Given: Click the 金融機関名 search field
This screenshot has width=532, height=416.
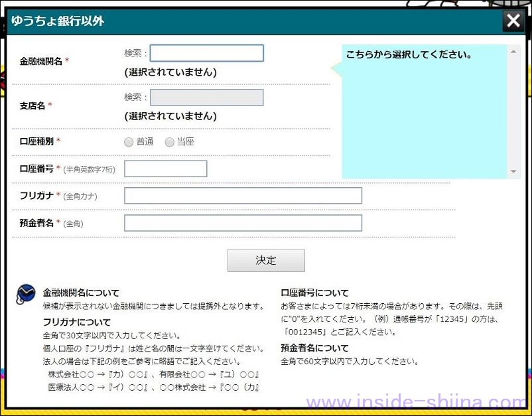Looking at the screenshot, I should click(206, 53).
